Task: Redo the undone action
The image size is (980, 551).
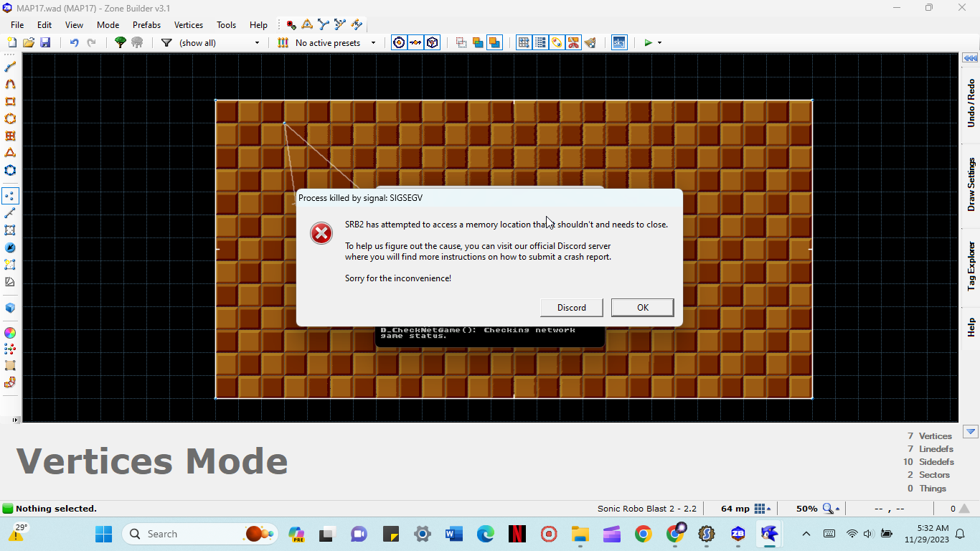Action: [x=91, y=43]
